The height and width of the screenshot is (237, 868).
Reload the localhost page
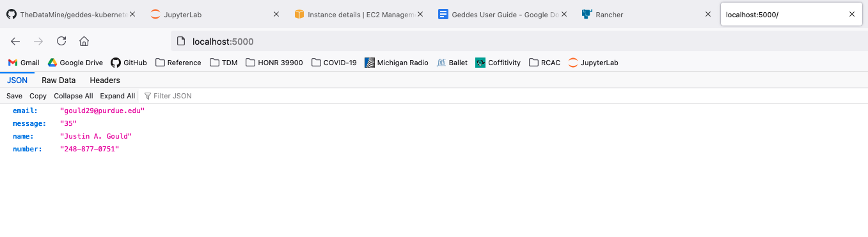coord(61,42)
